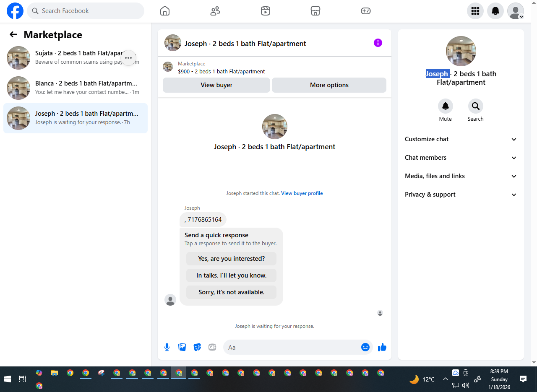The width and height of the screenshot is (537, 392).
Task: Send a thumbs-up like
Action: click(382, 347)
